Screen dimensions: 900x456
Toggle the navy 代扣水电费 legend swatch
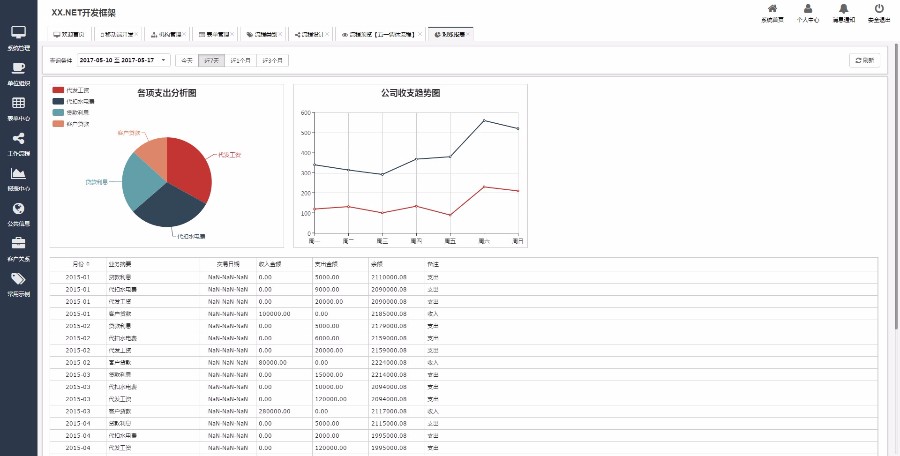coord(58,101)
